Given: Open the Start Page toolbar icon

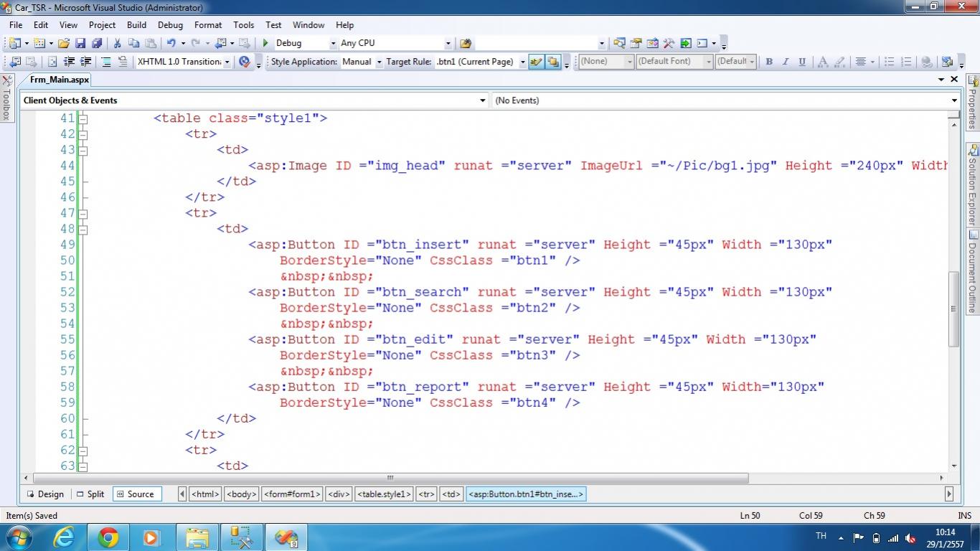Looking at the screenshot, I should [x=685, y=43].
